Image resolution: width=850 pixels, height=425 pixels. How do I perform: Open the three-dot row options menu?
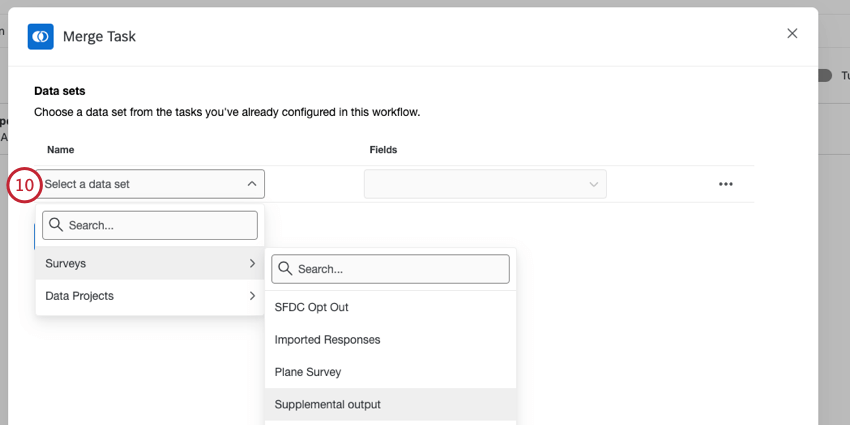click(x=725, y=184)
